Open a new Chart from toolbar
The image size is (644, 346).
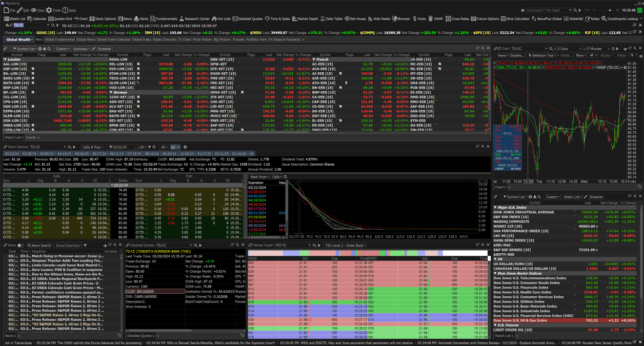[x=80, y=18]
